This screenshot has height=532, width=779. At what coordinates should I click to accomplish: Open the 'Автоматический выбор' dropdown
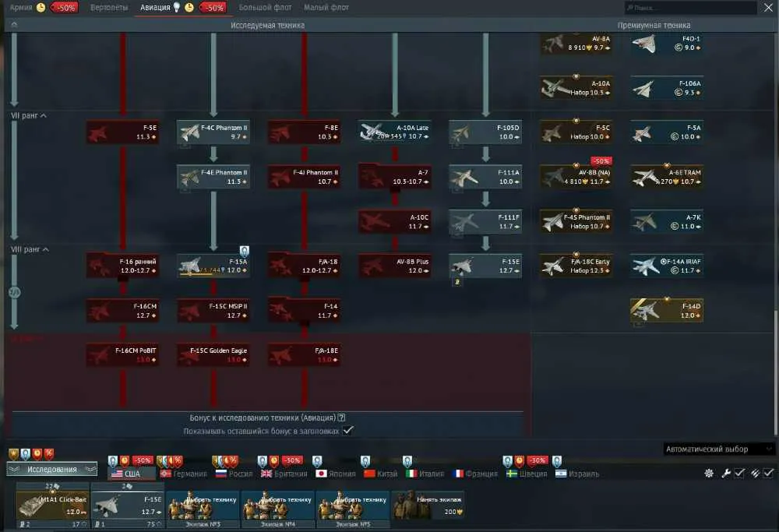(719, 449)
